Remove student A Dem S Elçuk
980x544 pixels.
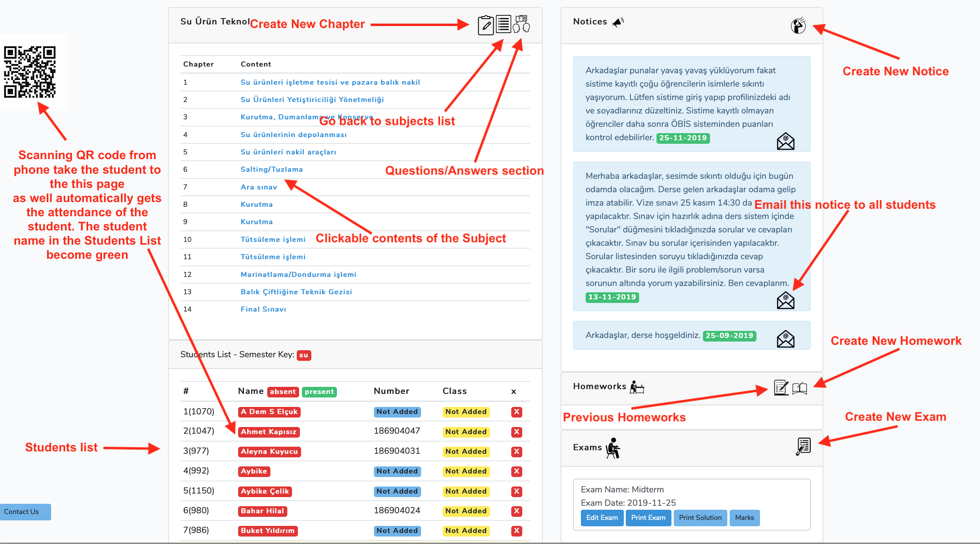(x=516, y=412)
